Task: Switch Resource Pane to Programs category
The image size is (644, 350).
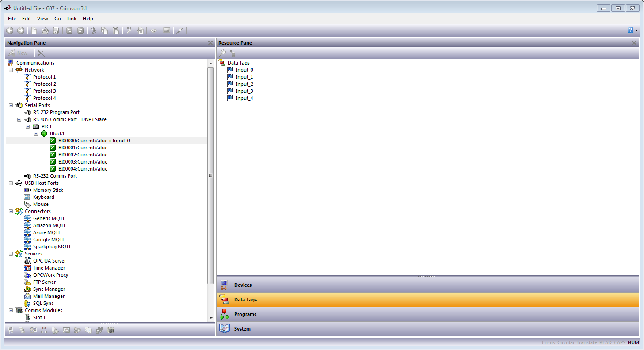Action: [427, 314]
